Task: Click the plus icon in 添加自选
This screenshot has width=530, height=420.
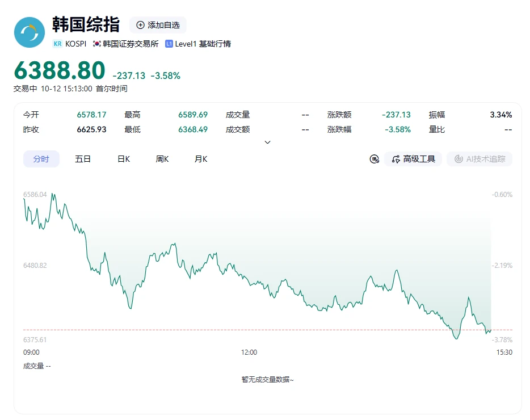Action: [140, 25]
